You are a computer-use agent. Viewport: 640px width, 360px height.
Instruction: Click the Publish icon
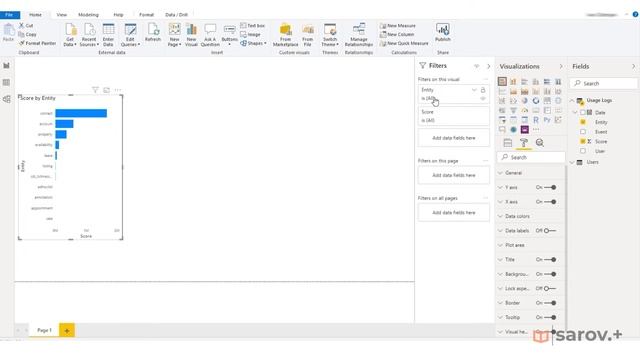click(442, 33)
